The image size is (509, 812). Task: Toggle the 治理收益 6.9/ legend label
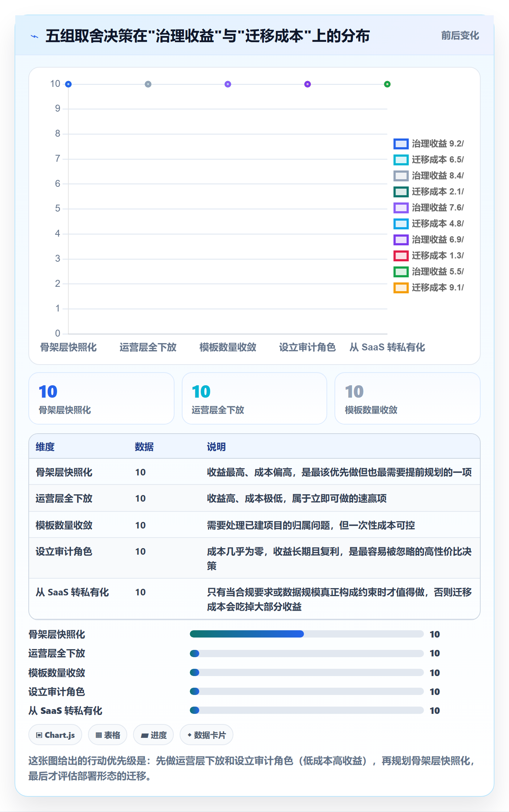[438, 240]
